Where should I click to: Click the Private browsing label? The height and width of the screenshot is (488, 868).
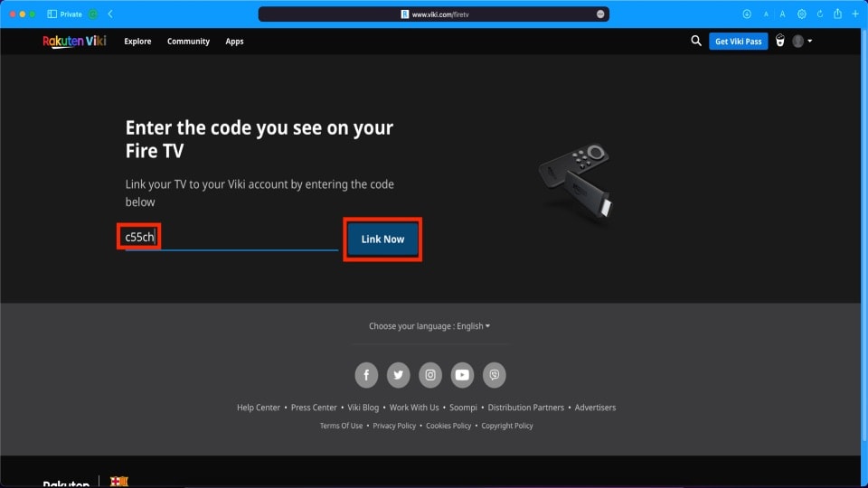coord(71,14)
